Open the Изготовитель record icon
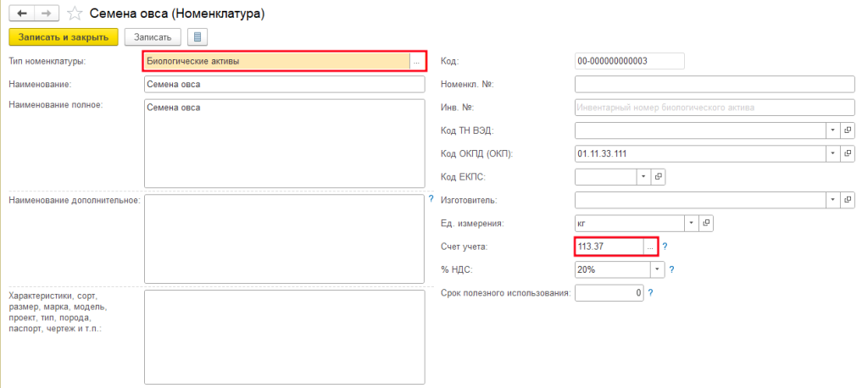 [x=848, y=200]
